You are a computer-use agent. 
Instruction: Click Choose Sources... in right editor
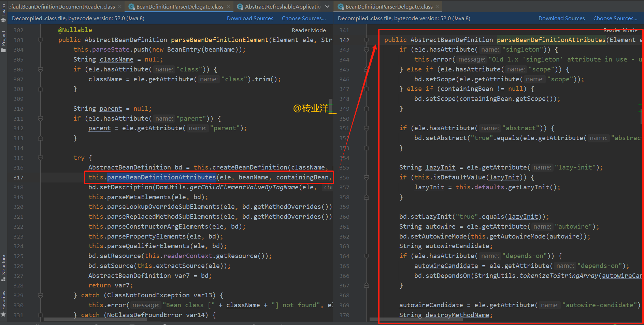tap(615, 18)
